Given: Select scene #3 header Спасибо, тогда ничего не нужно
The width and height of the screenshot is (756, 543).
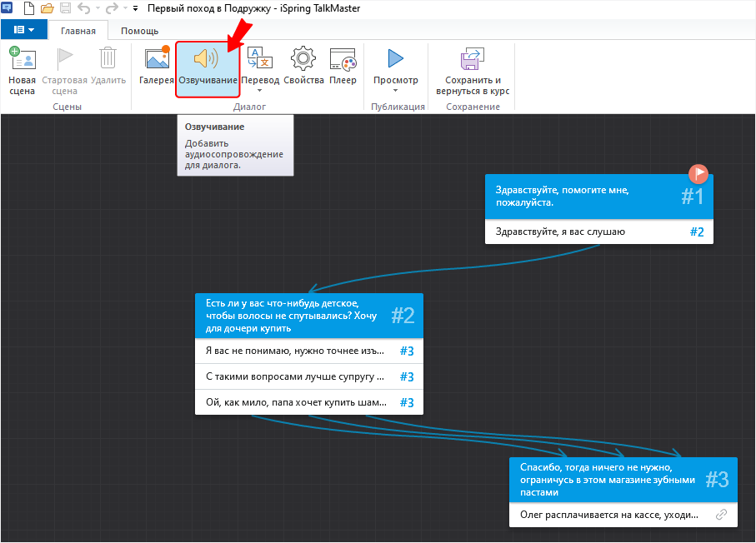Looking at the screenshot, I should 623,480.
